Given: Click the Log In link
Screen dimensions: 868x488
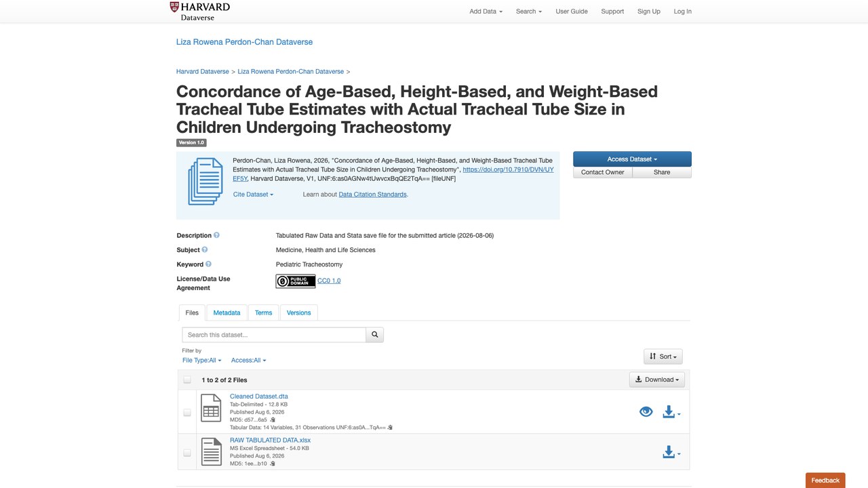Looking at the screenshot, I should click(683, 12).
